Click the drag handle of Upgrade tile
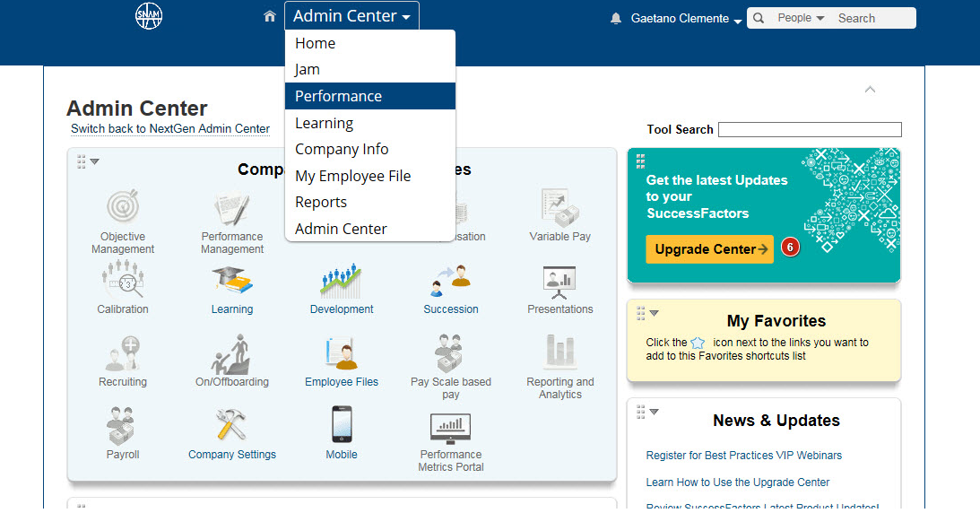This screenshot has height=513, width=980. click(x=640, y=161)
